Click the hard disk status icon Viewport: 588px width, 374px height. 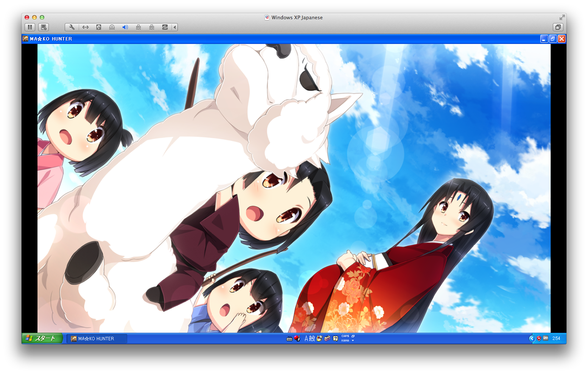pyautogui.click(x=99, y=27)
